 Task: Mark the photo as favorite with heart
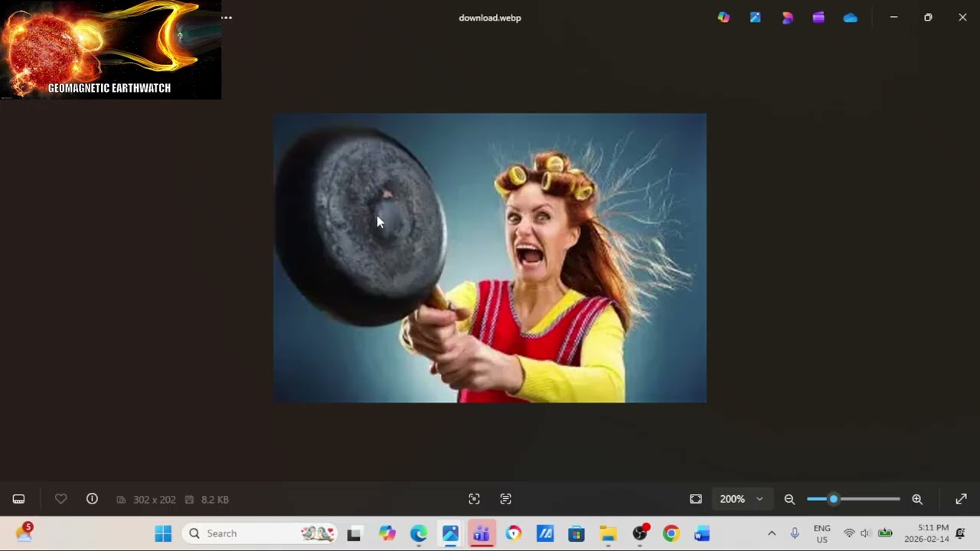coord(61,499)
